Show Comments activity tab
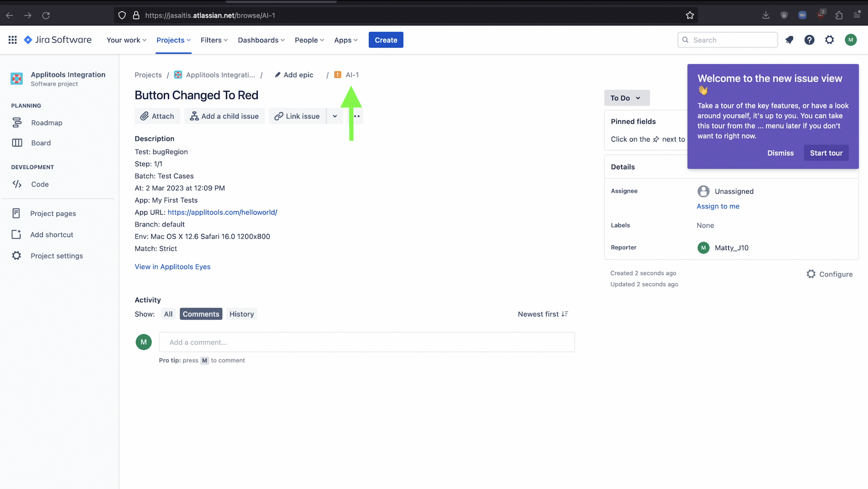Screen dimensions: 868x489 click(x=201, y=314)
